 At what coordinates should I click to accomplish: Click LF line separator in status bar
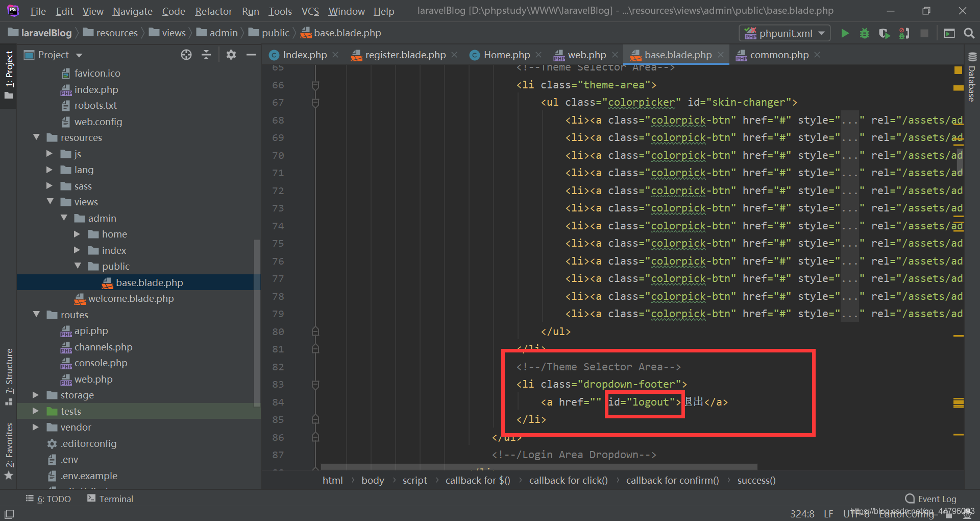coord(828,513)
